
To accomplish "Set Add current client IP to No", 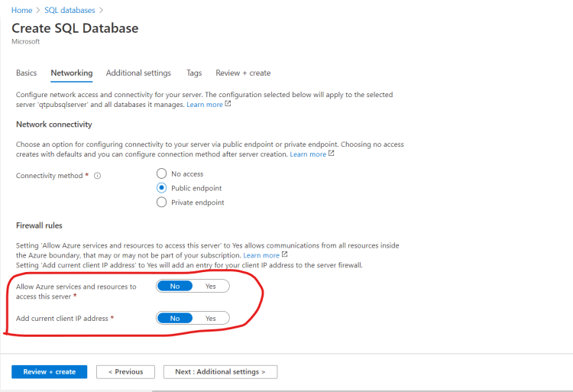I will [x=175, y=318].
